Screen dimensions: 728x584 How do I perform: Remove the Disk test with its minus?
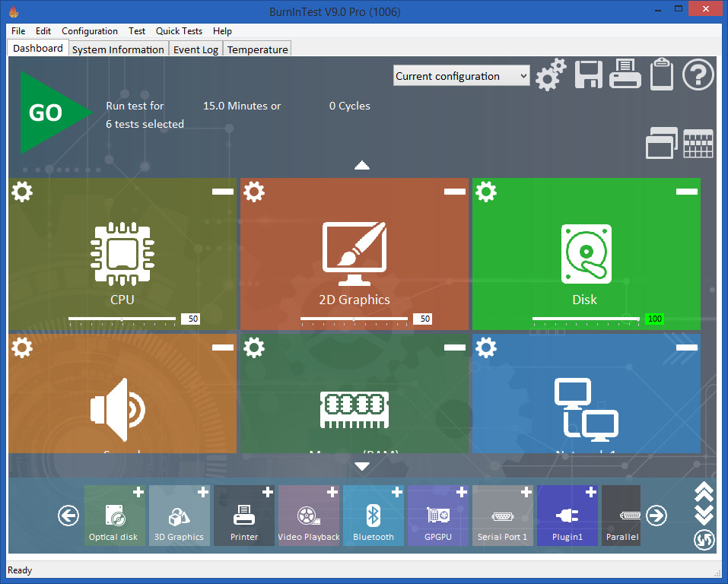coord(687,192)
